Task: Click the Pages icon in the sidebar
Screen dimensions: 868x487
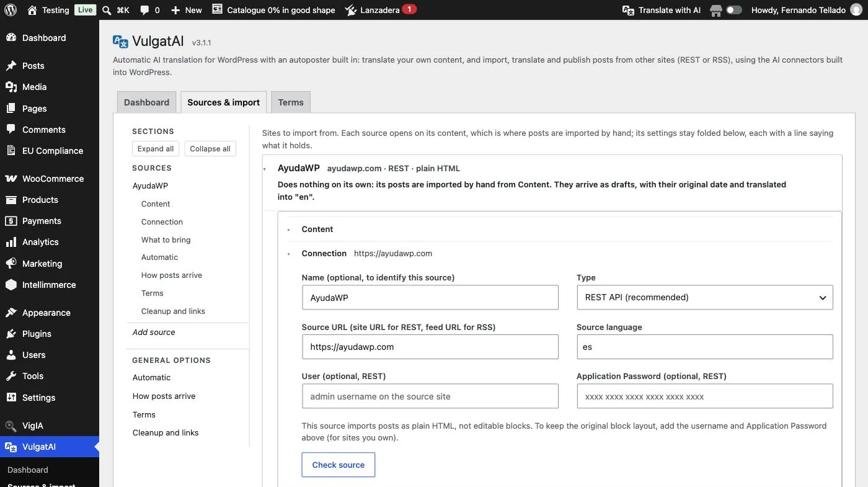Action: (11, 109)
